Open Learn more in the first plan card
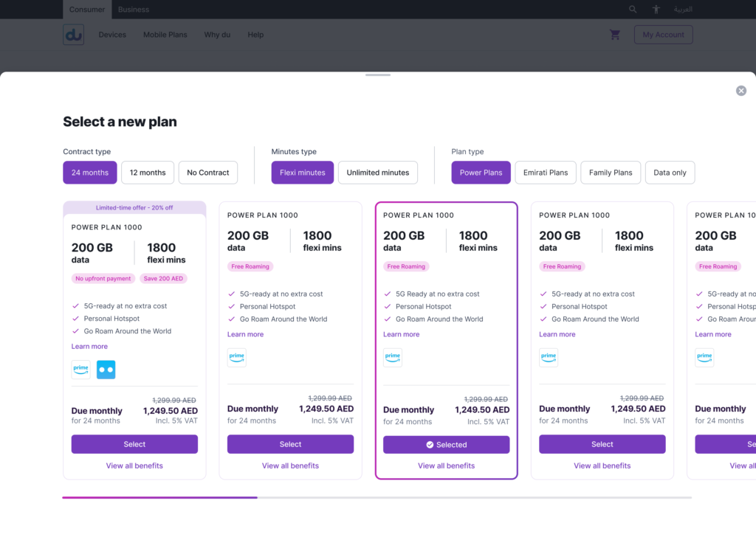This screenshot has width=756, height=537. click(x=89, y=347)
